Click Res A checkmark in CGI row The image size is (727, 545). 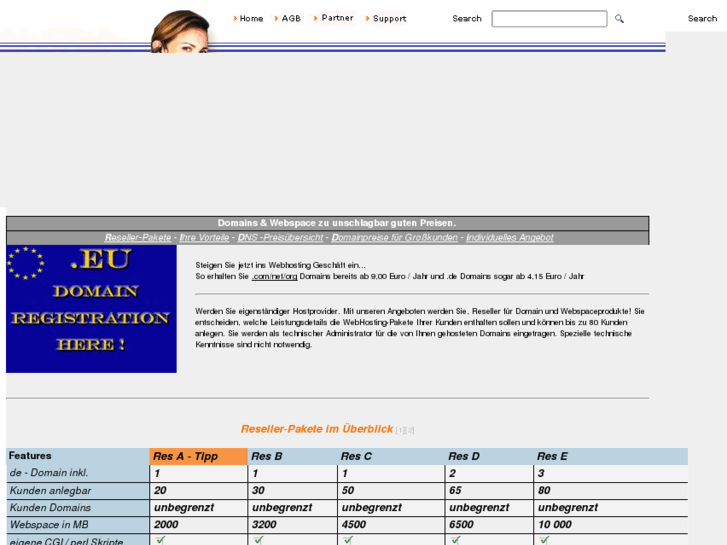160,540
